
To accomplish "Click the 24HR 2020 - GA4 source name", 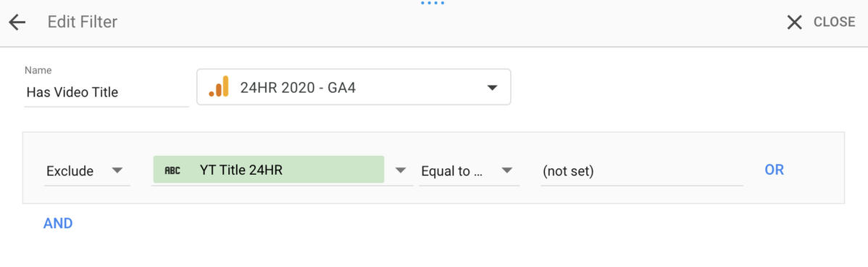I will (x=298, y=88).
